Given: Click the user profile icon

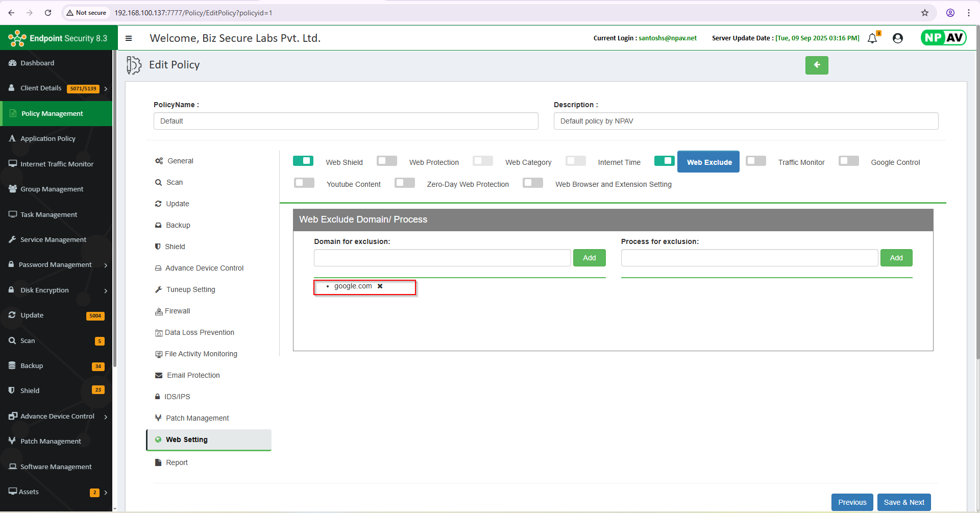Looking at the screenshot, I should [x=898, y=38].
